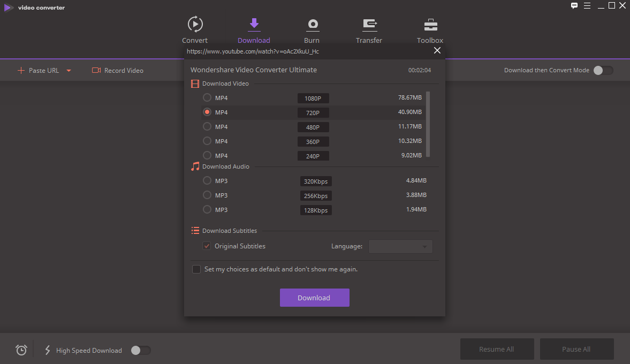Check set my choices as default

click(196, 269)
